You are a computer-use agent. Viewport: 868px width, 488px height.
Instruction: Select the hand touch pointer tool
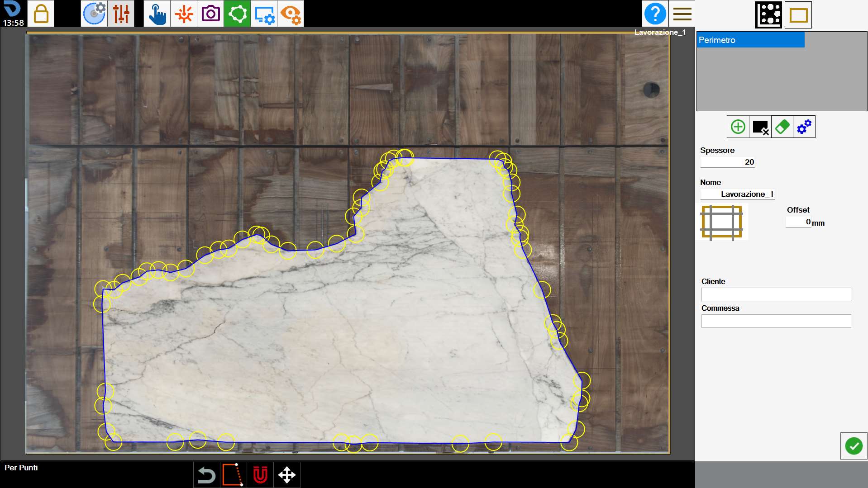157,14
